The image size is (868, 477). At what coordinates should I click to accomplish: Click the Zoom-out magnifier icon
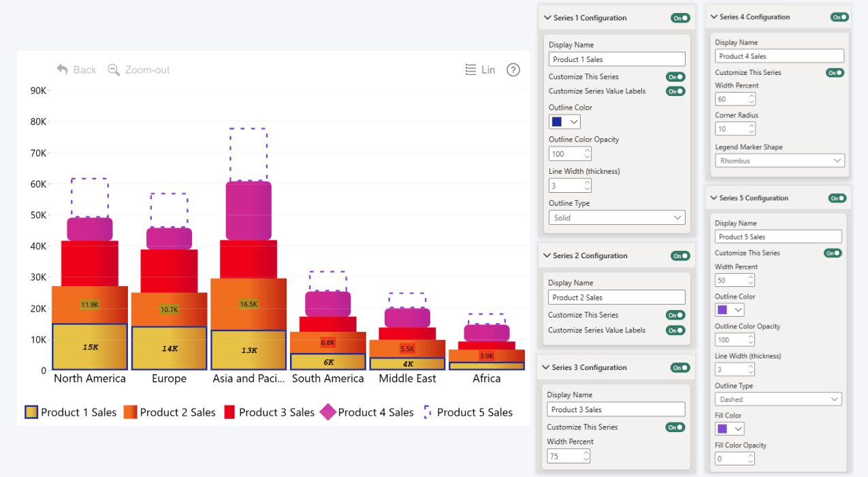pos(114,70)
